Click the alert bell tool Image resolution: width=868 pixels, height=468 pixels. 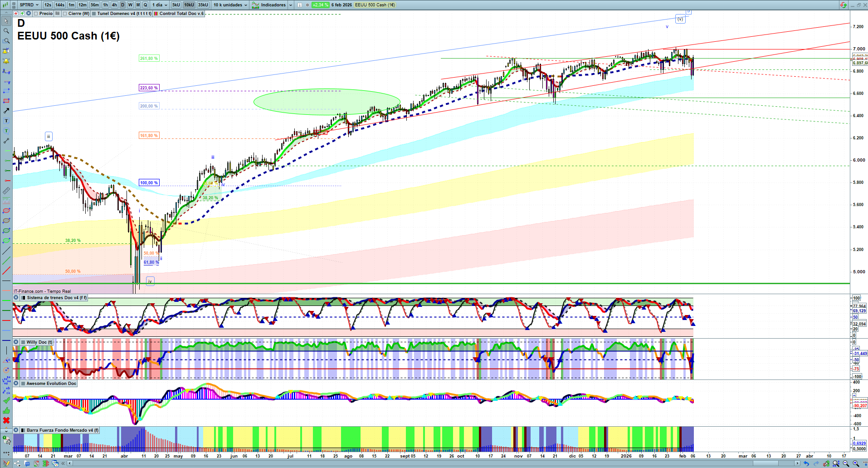coord(6,61)
